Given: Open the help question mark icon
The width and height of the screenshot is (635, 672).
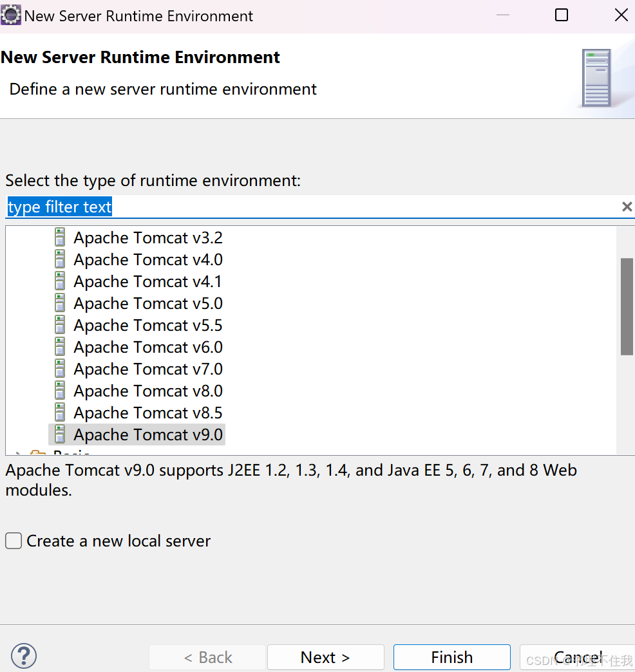Looking at the screenshot, I should point(24,656).
